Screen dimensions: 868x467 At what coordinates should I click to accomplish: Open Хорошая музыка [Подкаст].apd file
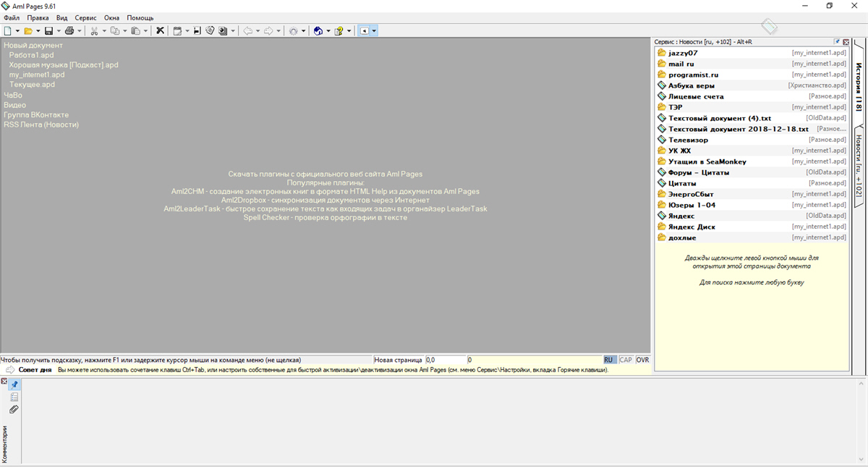pyautogui.click(x=64, y=65)
